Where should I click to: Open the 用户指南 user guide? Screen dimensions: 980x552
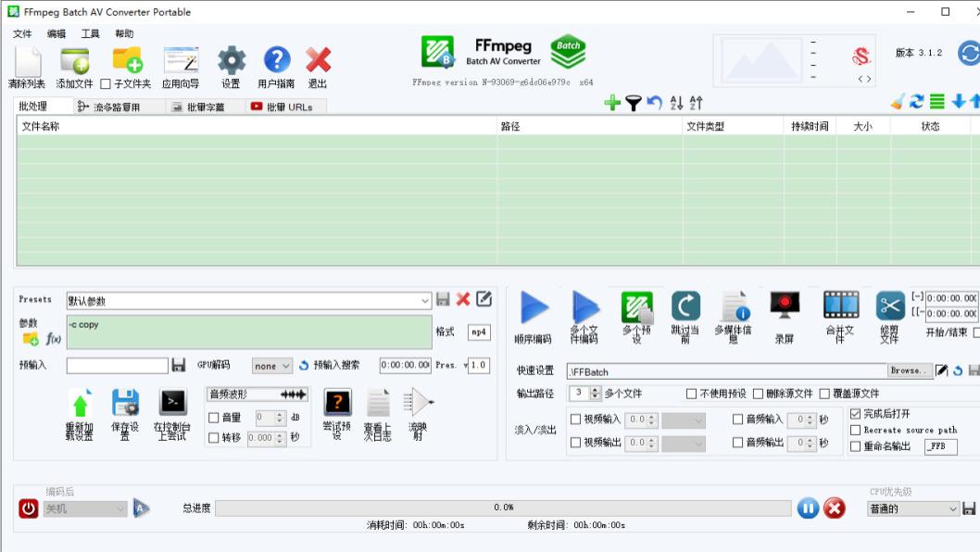click(277, 60)
